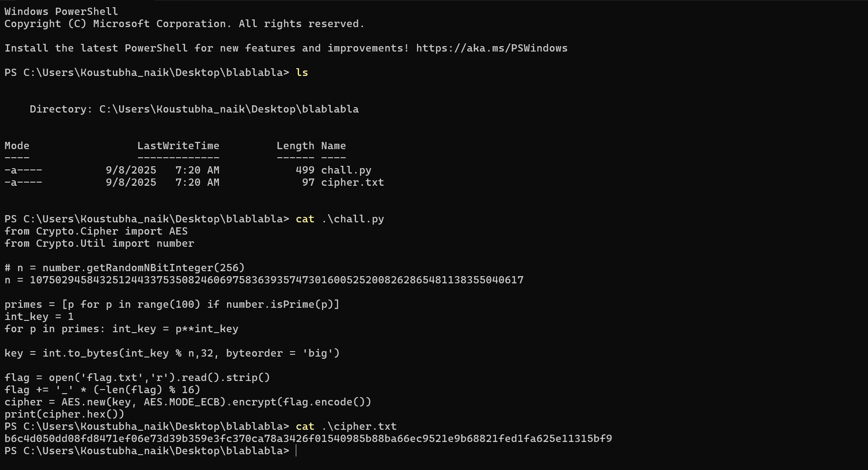Viewport: 868px width, 470px height.
Task: Click the yellow 'ls' command
Action: coord(302,73)
